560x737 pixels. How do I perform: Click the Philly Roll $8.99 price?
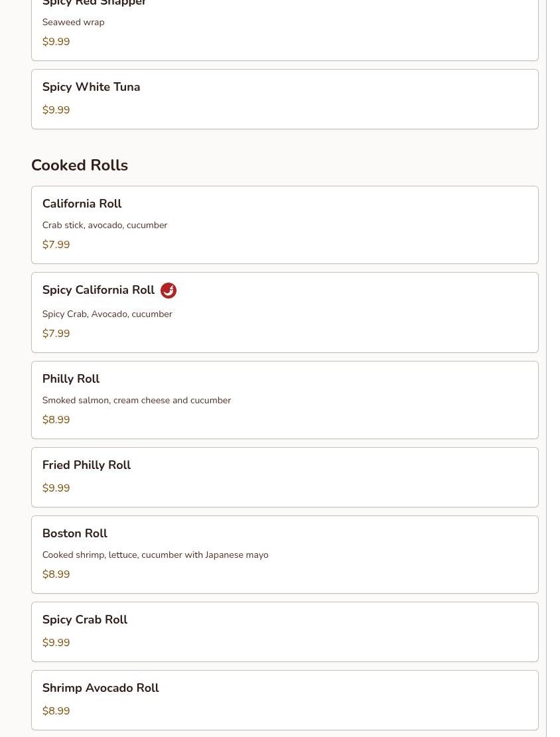point(56,420)
